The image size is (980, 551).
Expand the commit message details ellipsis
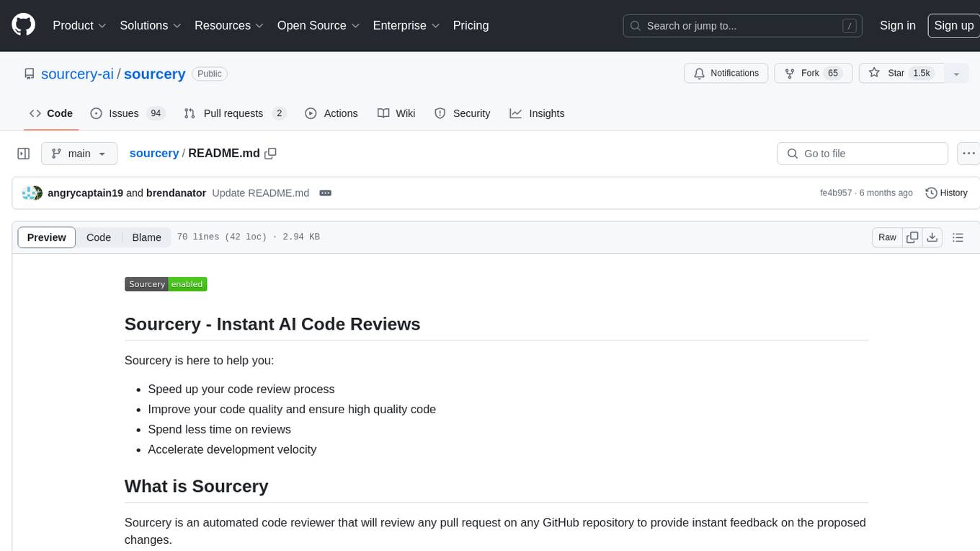pyautogui.click(x=325, y=193)
